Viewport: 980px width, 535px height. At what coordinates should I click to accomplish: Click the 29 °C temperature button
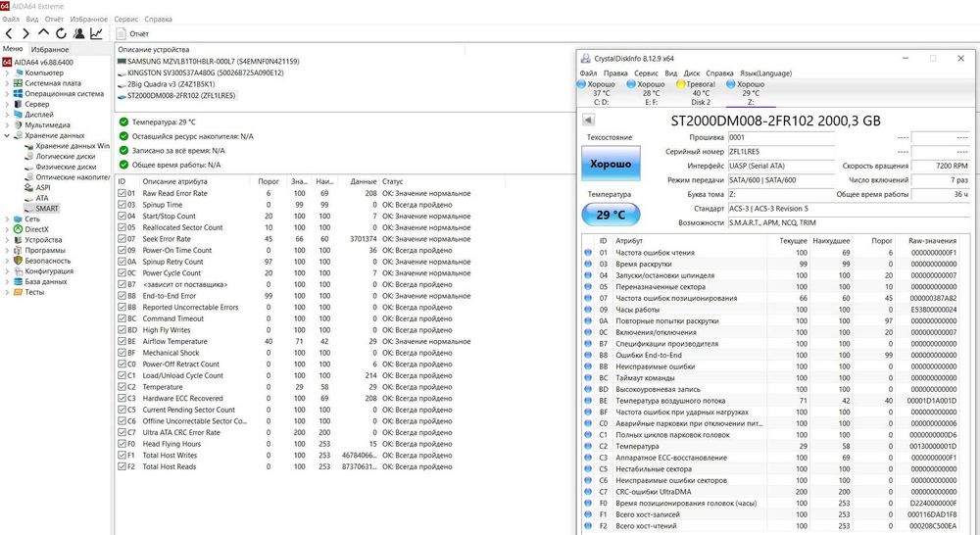[x=611, y=215]
